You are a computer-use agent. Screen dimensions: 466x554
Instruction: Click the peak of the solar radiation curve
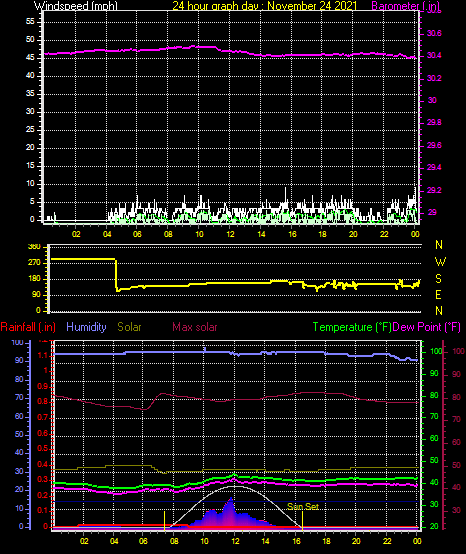click(231, 498)
